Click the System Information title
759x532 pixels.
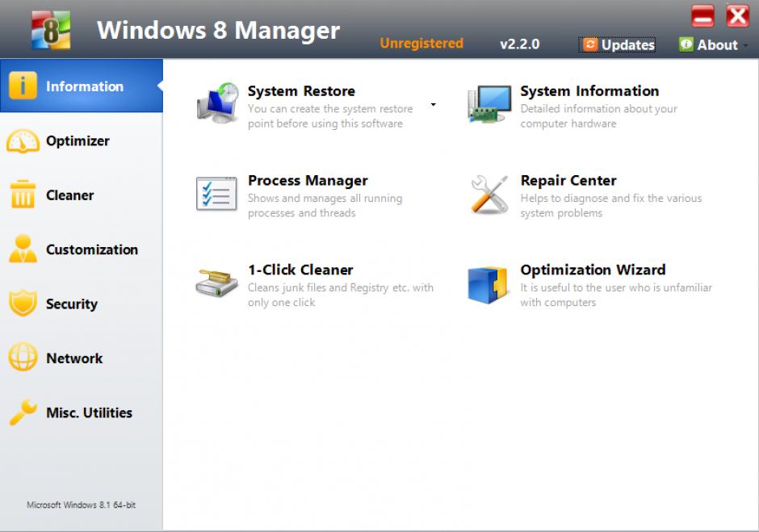(589, 91)
